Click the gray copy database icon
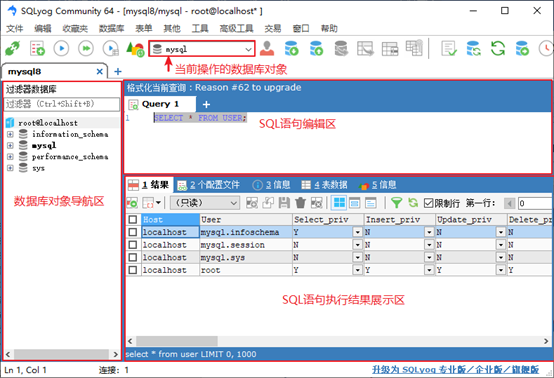 coord(341,48)
